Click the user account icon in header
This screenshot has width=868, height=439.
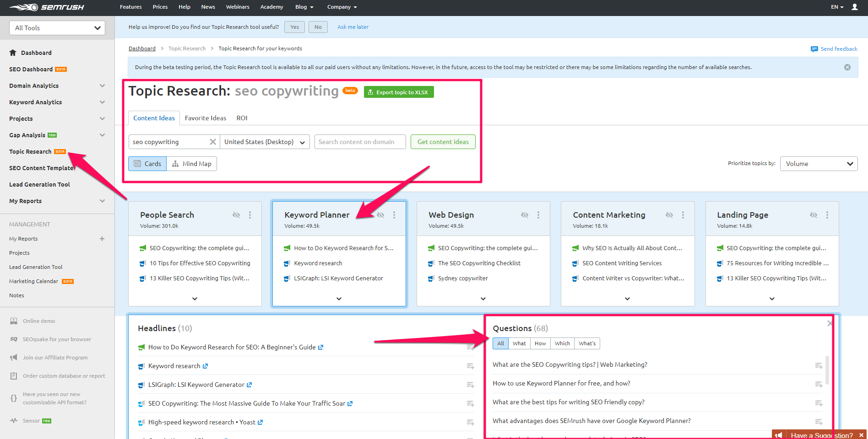pyautogui.click(x=854, y=7)
